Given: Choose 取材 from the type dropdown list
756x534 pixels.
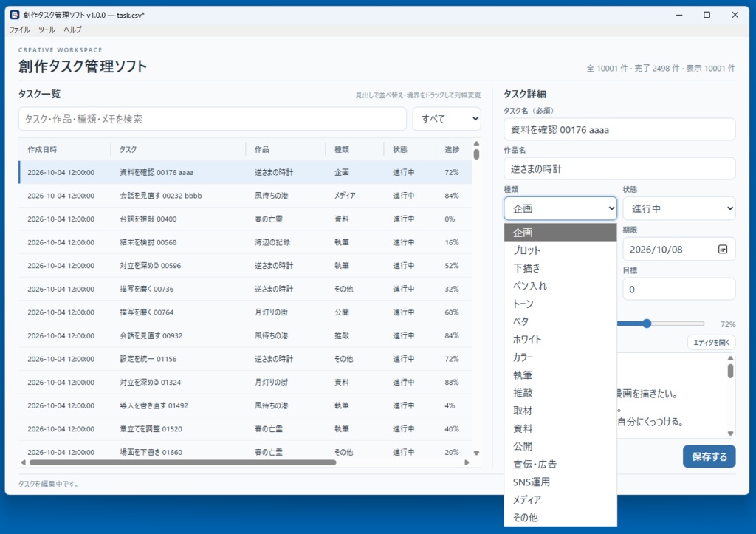Looking at the screenshot, I should point(560,411).
